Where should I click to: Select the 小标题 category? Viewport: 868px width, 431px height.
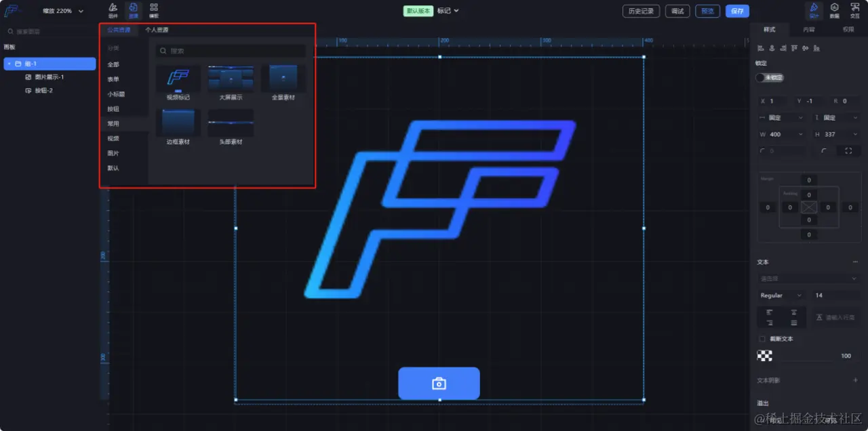tap(116, 94)
